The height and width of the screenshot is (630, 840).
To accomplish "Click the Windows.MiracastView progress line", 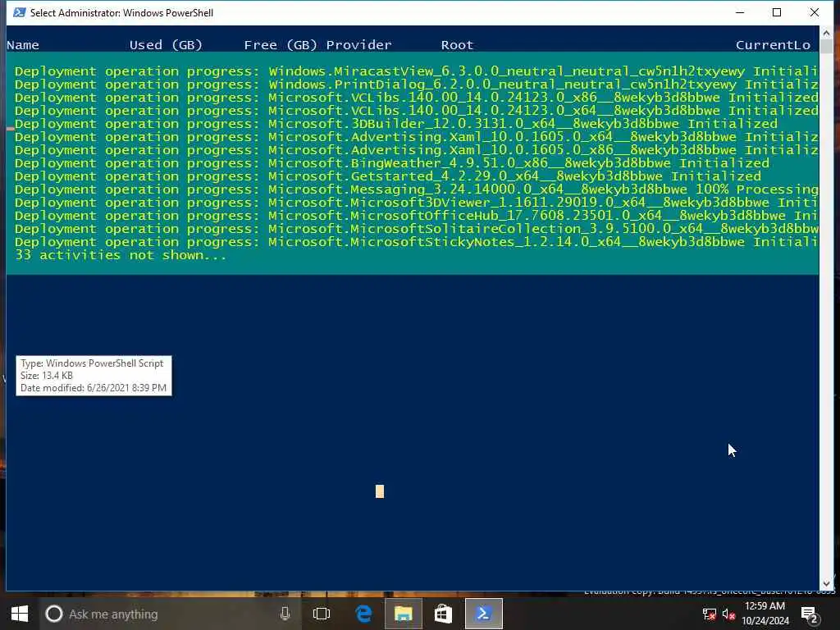I will [x=417, y=71].
